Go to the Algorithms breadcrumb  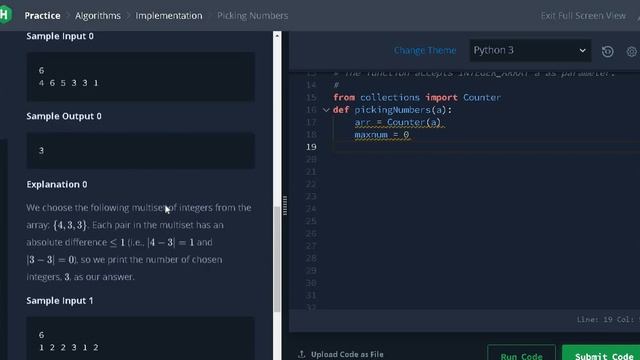point(98,16)
